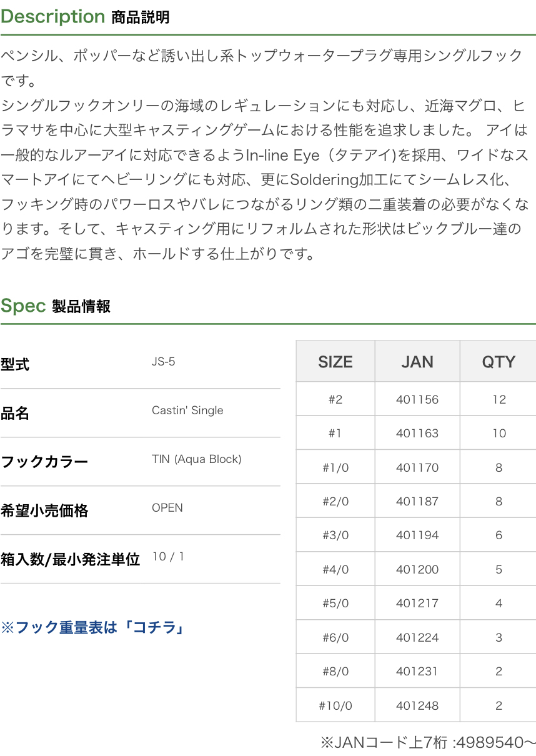
Task: Select JAN code 401224
Action: [x=417, y=637]
